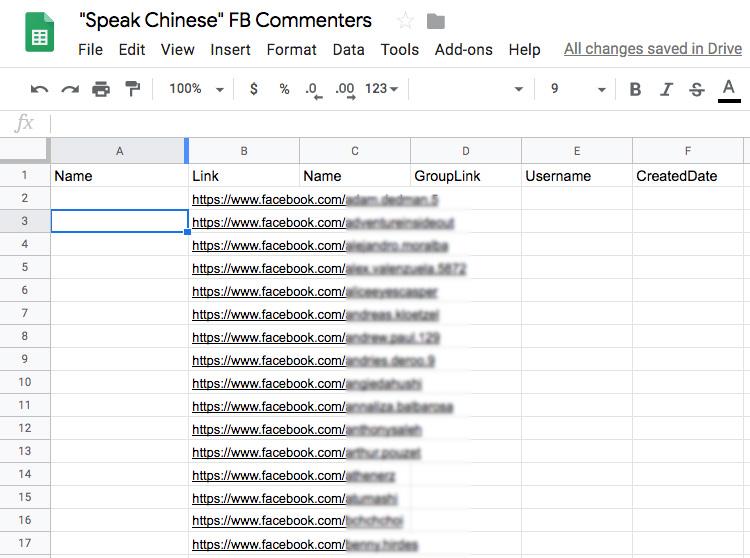Format cell as percent
This screenshot has width=750, height=558.
(284, 89)
